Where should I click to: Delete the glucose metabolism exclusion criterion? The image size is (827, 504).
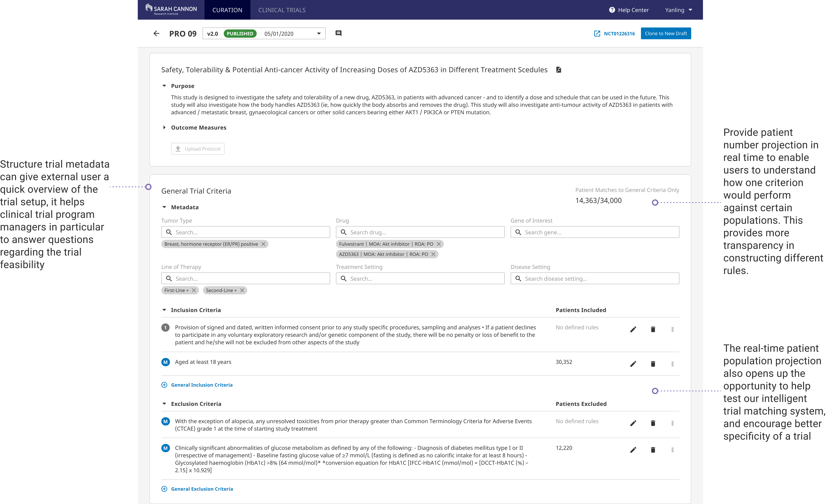653,450
